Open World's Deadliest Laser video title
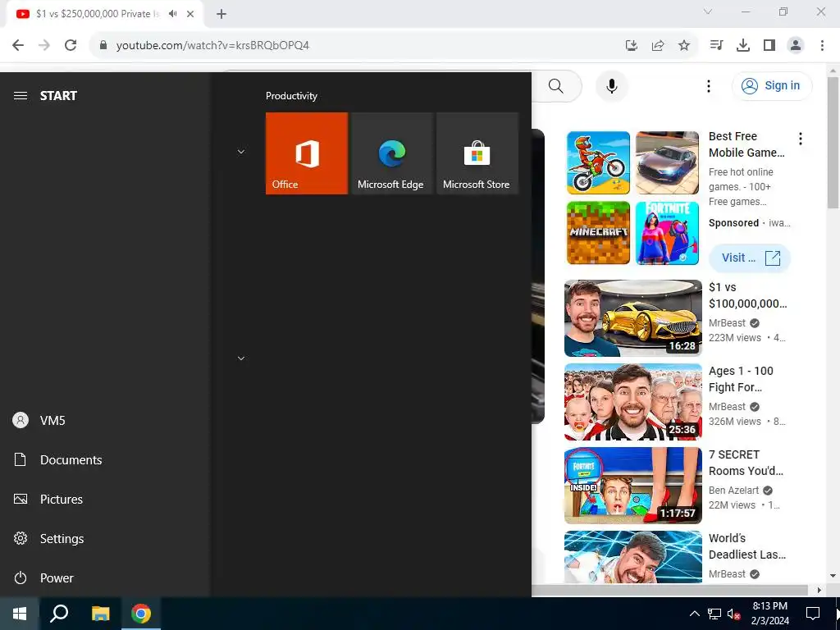Viewport: 840px width, 630px height. pos(747,546)
